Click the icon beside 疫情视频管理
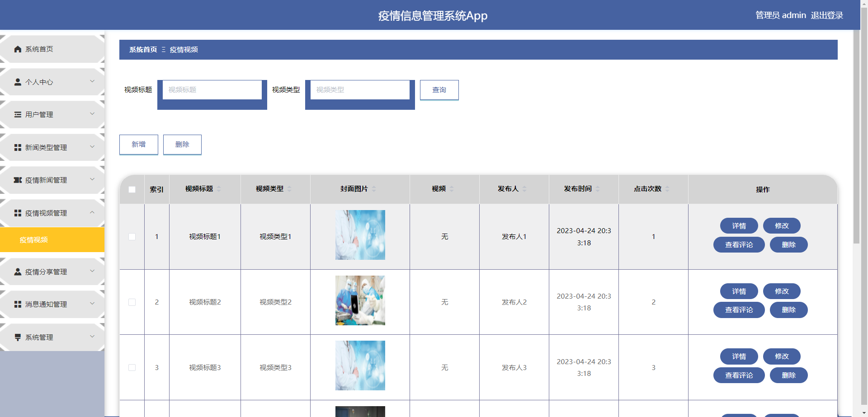Viewport: 868px width, 417px height. [x=18, y=213]
